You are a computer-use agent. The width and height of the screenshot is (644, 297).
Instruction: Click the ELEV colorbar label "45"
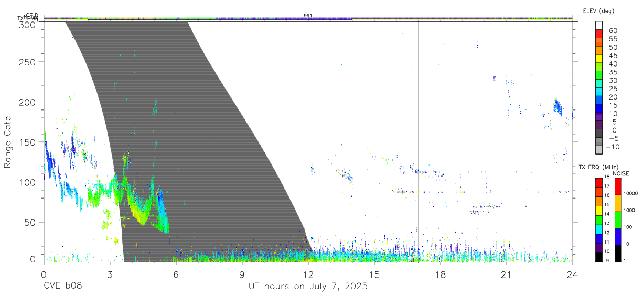point(613,56)
